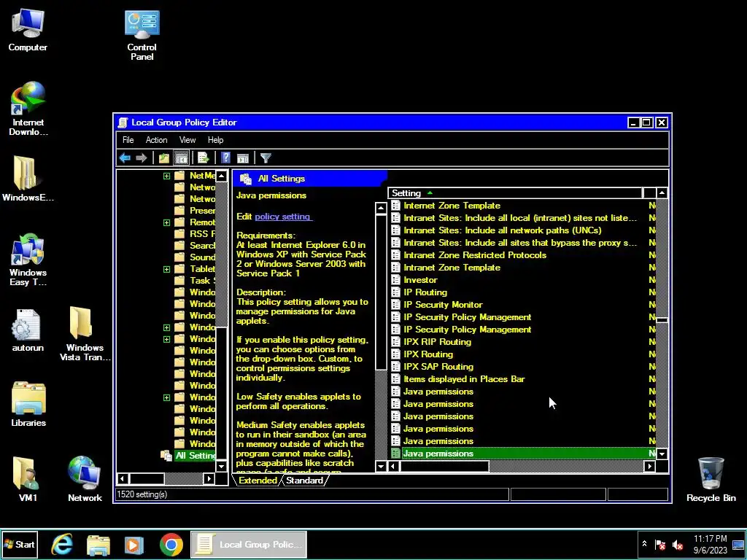Select 'Items displayed in Places Bar' setting
This screenshot has height=560, width=747.
464,379
